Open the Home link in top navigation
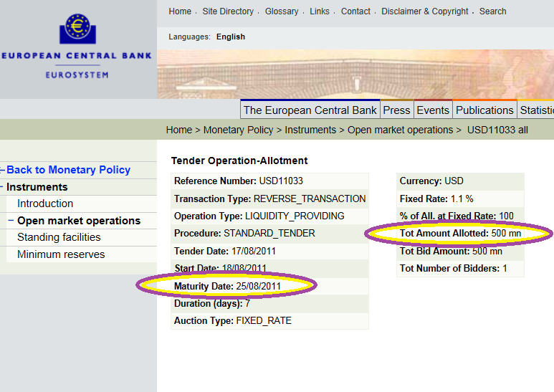 tap(180, 11)
